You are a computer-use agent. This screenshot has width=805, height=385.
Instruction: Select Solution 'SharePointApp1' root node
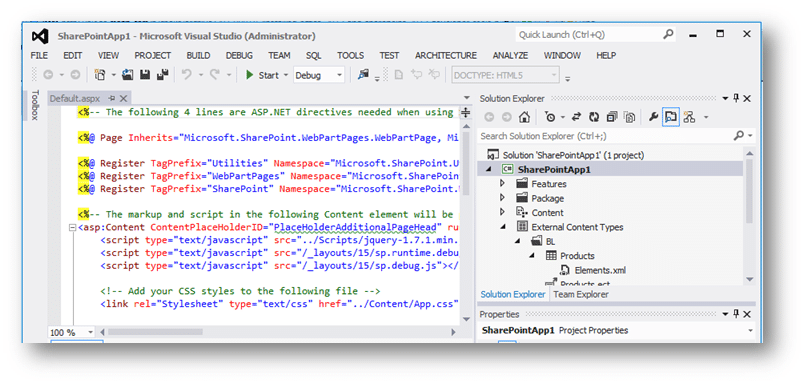[573, 155]
